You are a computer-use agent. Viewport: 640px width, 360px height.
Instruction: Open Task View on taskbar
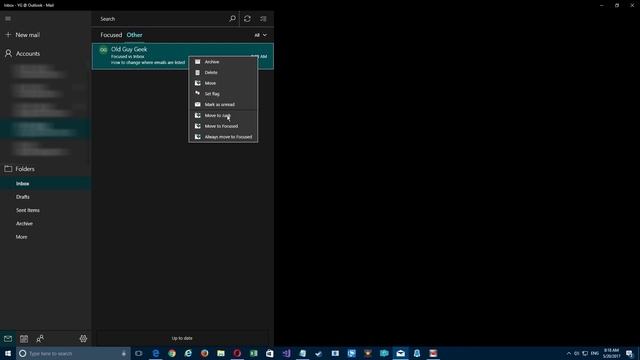click(x=139, y=353)
